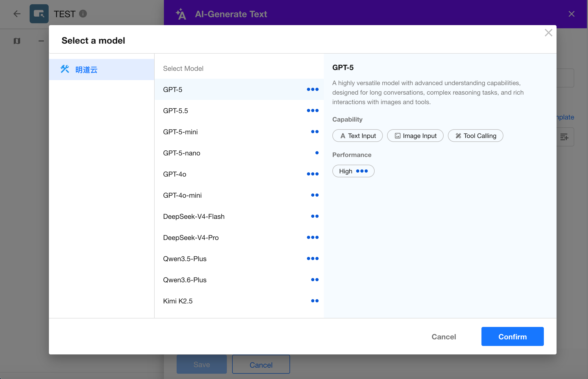588x379 pixels.
Task: Choose the GPT-5-mini model
Action: (239, 132)
